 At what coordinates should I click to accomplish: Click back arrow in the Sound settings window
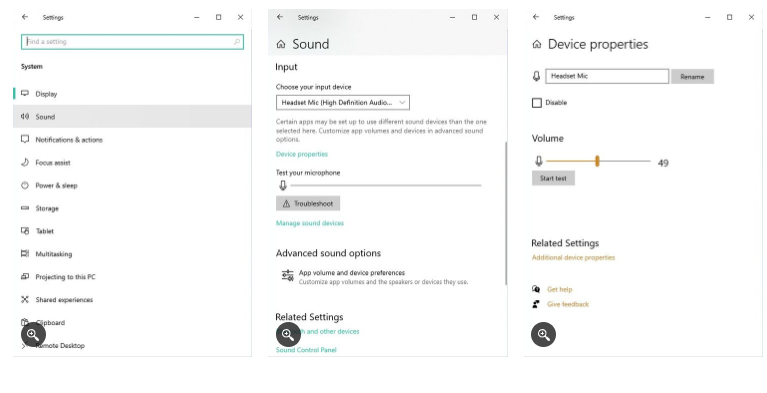pos(280,17)
